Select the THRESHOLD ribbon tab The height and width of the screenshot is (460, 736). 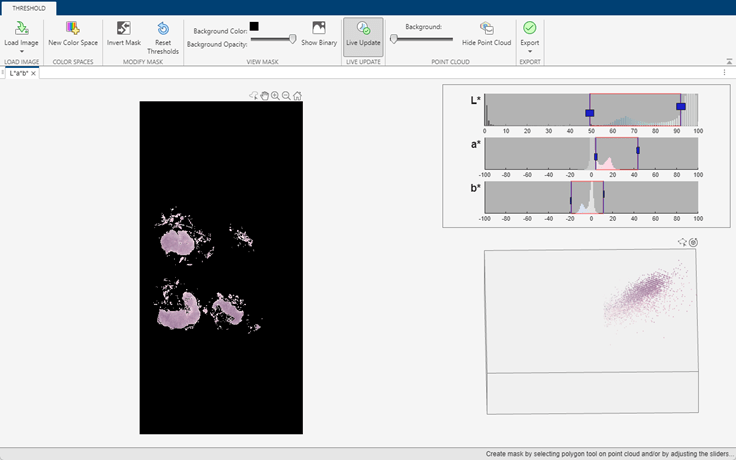(28, 7)
